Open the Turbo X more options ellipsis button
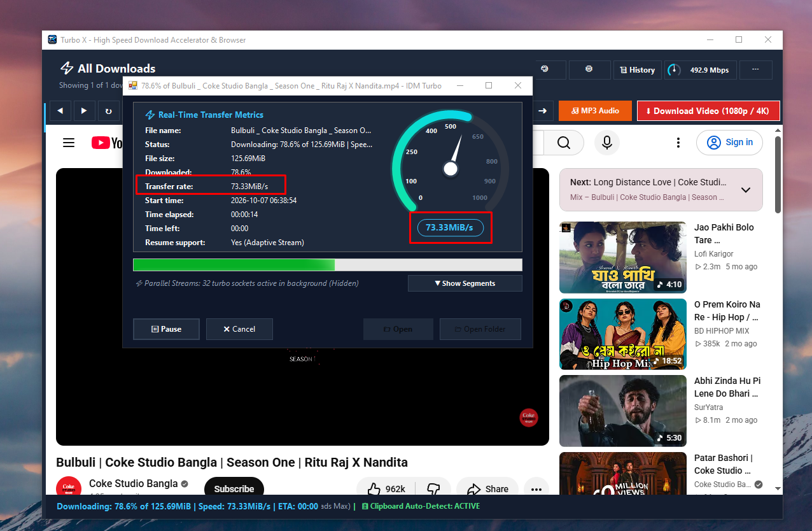 coord(755,70)
